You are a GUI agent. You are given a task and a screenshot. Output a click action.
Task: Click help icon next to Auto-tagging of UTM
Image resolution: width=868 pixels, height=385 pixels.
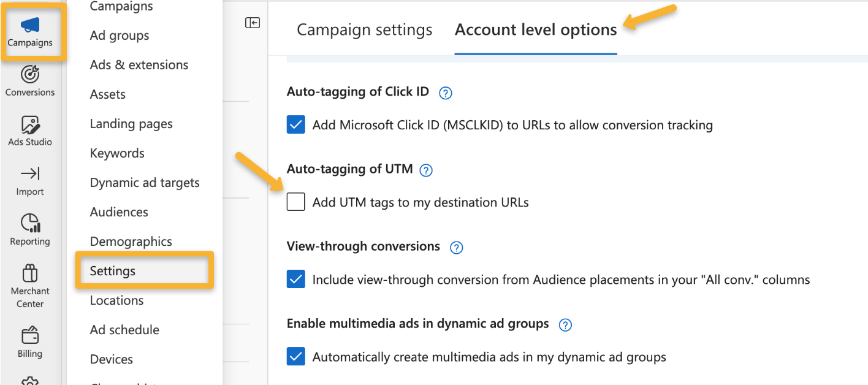point(426,170)
